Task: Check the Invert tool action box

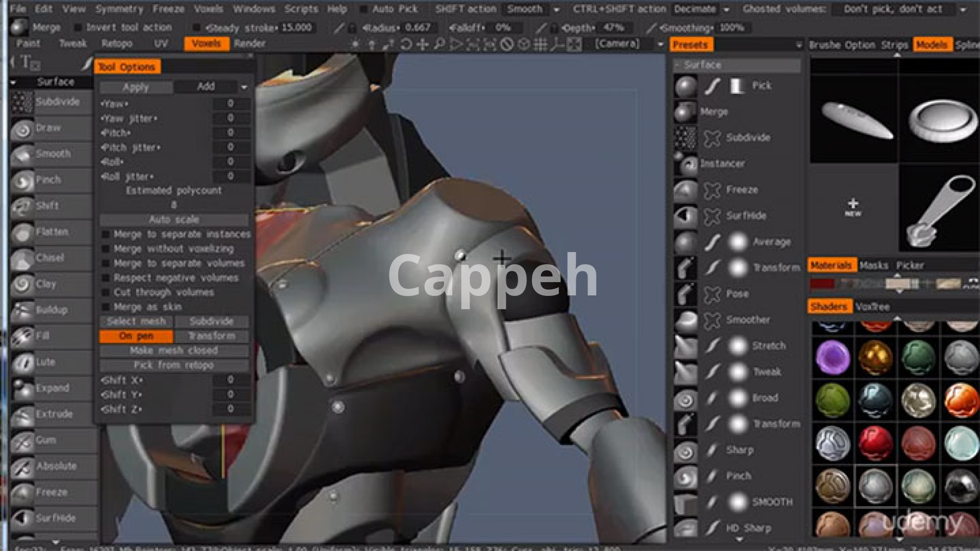Action: (78, 28)
